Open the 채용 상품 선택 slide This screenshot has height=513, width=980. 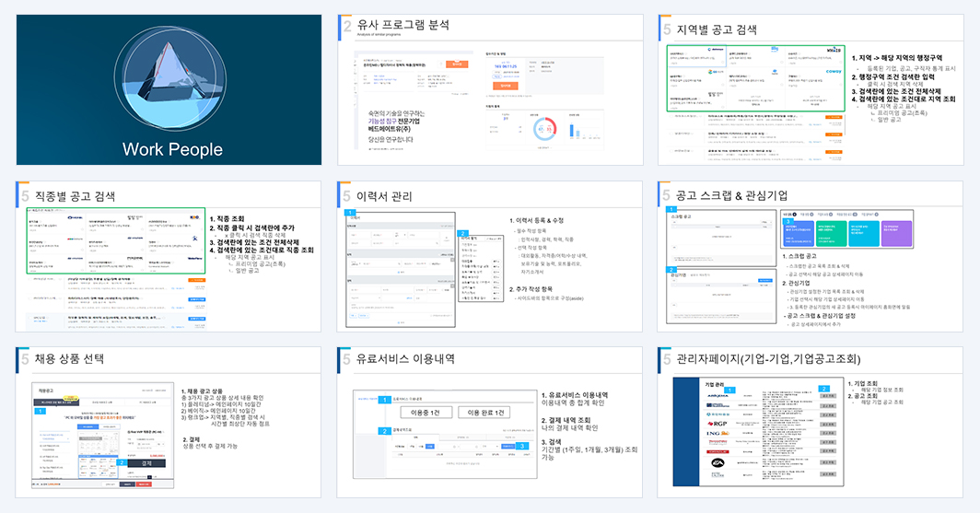point(169,423)
